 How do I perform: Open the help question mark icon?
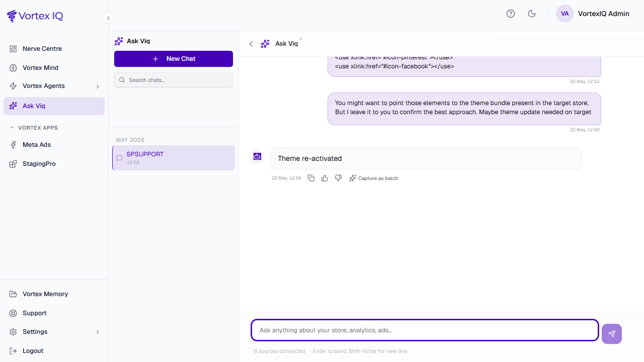(511, 14)
